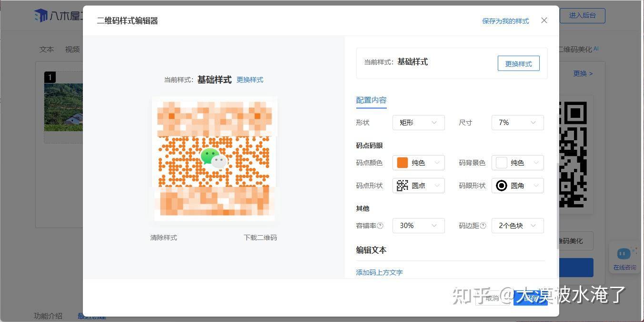The height and width of the screenshot is (322, 644).
Task: Click the 取消 button in the dialog footer
Action: point(493,298)
